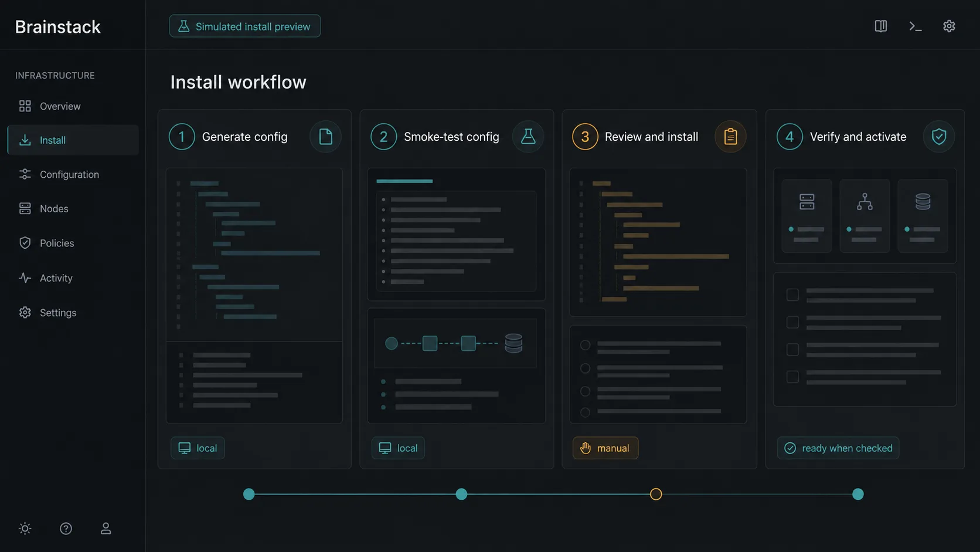The width and height of the screenshot is (980, 552).
Task: Open Configuration in sidebar
Action: [x=73, y=174]
